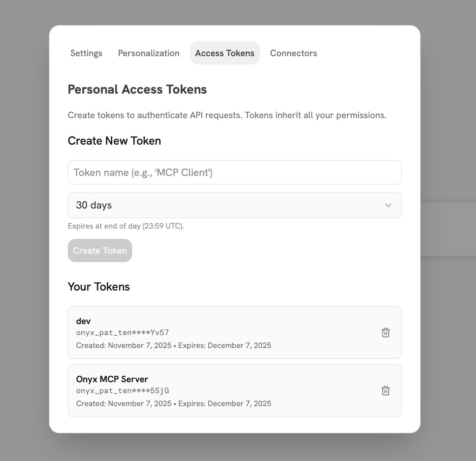Switch to the Settings tab

[86, 53]
